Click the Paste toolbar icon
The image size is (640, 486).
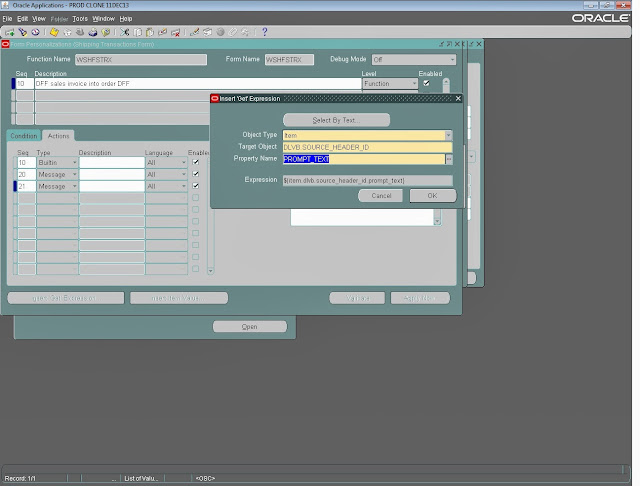pos(150,32)
